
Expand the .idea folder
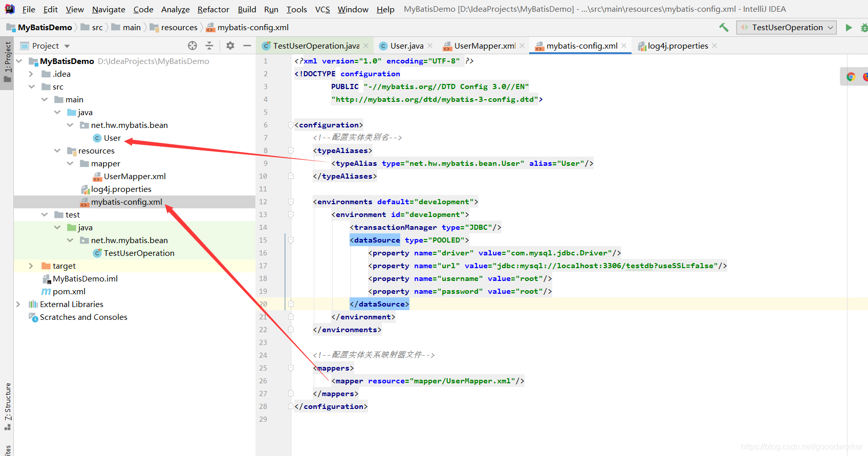click(31, 74)
